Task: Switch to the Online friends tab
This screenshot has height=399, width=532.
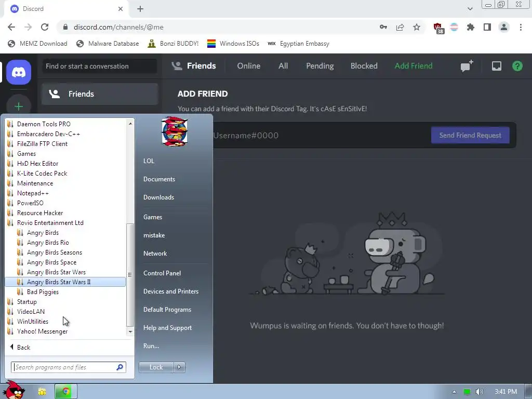Action: [x=249, y=66]
